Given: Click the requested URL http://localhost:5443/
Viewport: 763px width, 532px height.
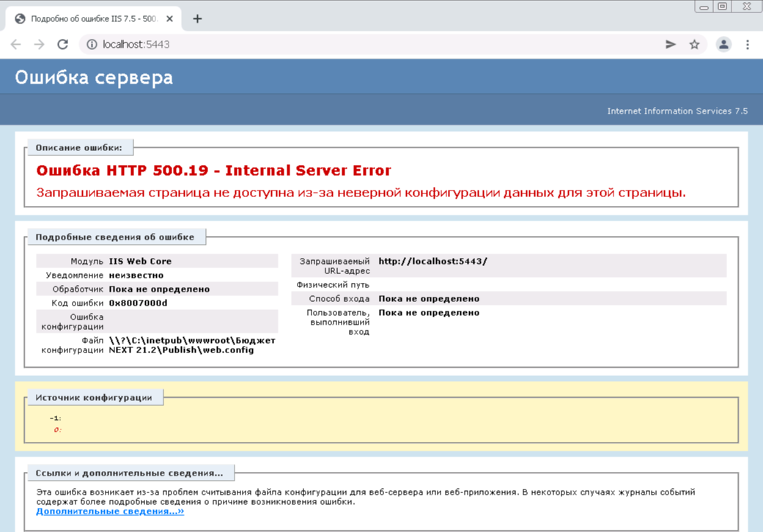Looking at the screenshot, I should 432,261.
